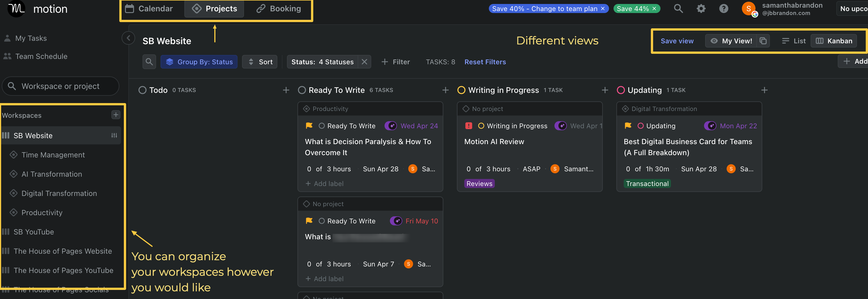Screen dimensions: 868x299
Task: Click Reset Filters
Action: pyautogui.click(x=485, y=62)
